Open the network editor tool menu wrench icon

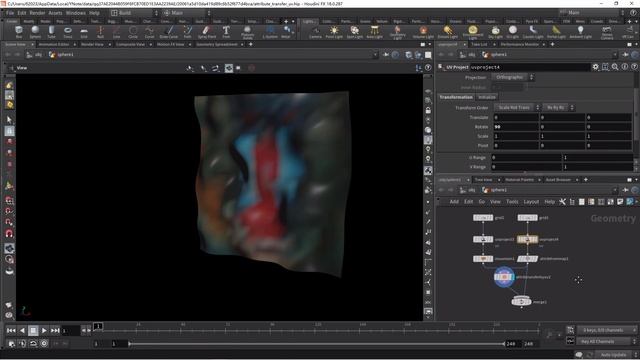(x=562, y=202)
